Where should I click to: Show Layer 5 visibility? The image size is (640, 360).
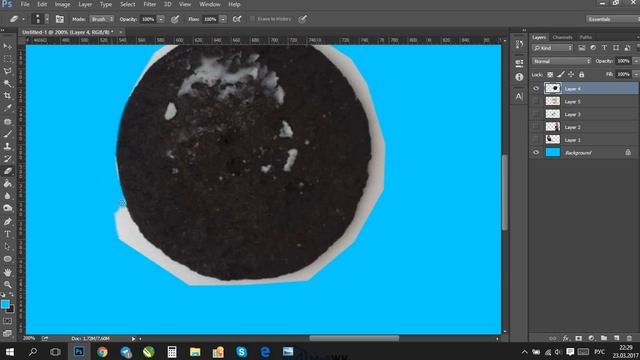tap(536, 101)
